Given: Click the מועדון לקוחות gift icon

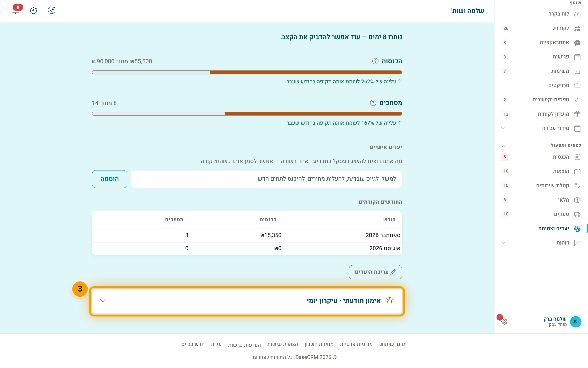Looking at the screenshot, I should (577, 114).
